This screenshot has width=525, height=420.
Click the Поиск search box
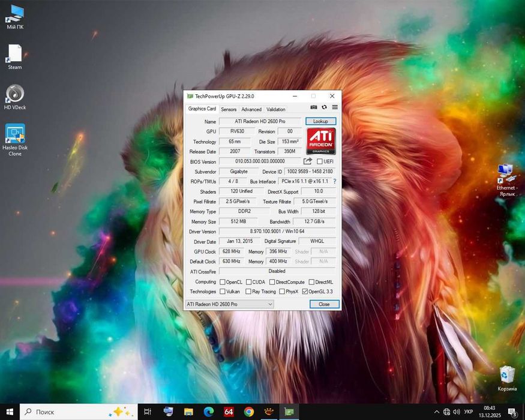click(79, 412)
